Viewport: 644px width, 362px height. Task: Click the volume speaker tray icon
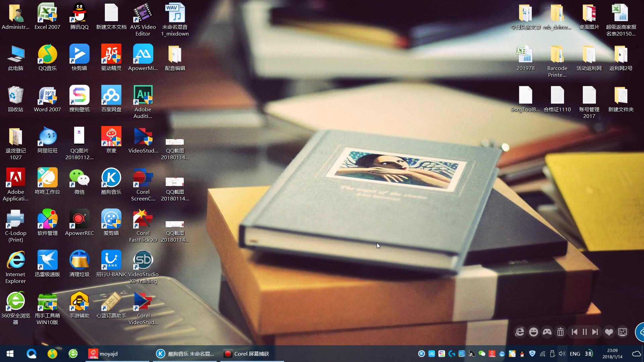(562, 354)
